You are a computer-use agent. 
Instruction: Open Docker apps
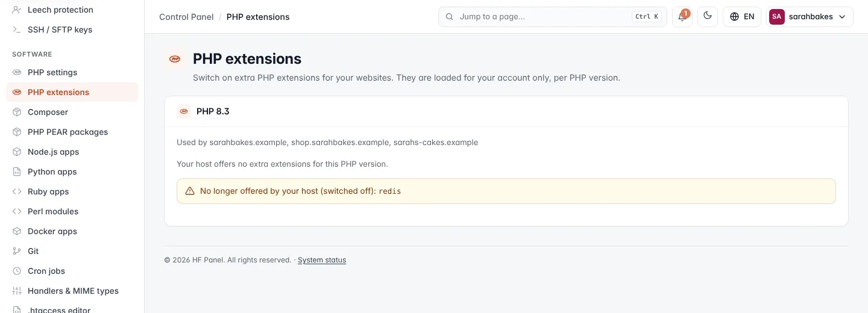pyautogui.click(x=72, y=231)
